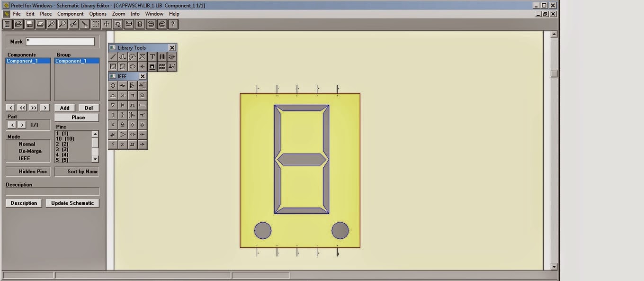Activate the move crosshair arrows tool
The width and height of the screenshot is (644, 281).
pos(107,24)
